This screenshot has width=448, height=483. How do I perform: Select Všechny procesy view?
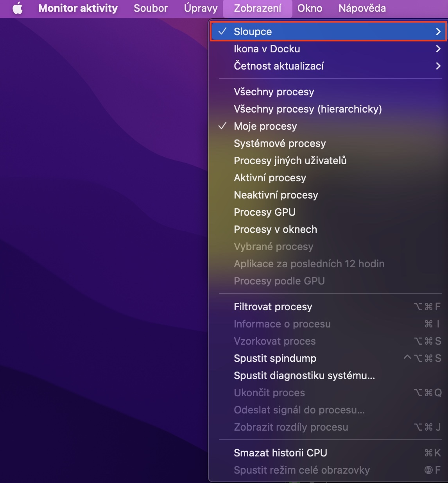(x=328, y=92)
